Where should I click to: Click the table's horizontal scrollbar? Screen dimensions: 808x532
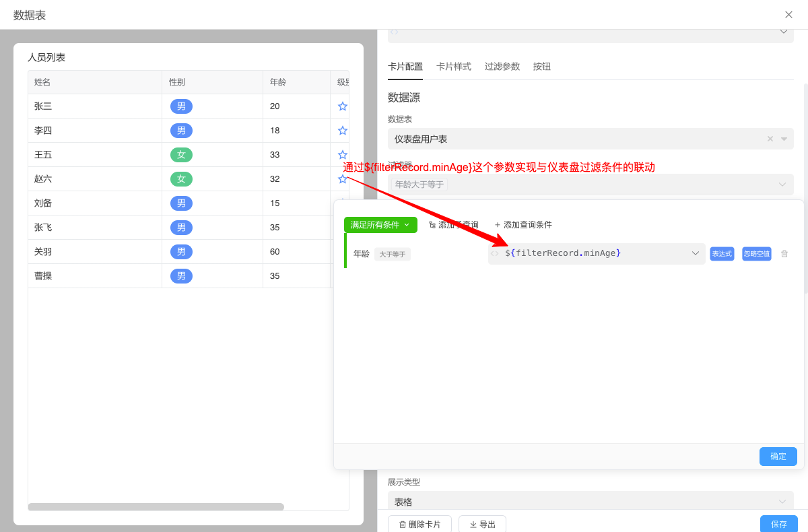tap(156, 506)
